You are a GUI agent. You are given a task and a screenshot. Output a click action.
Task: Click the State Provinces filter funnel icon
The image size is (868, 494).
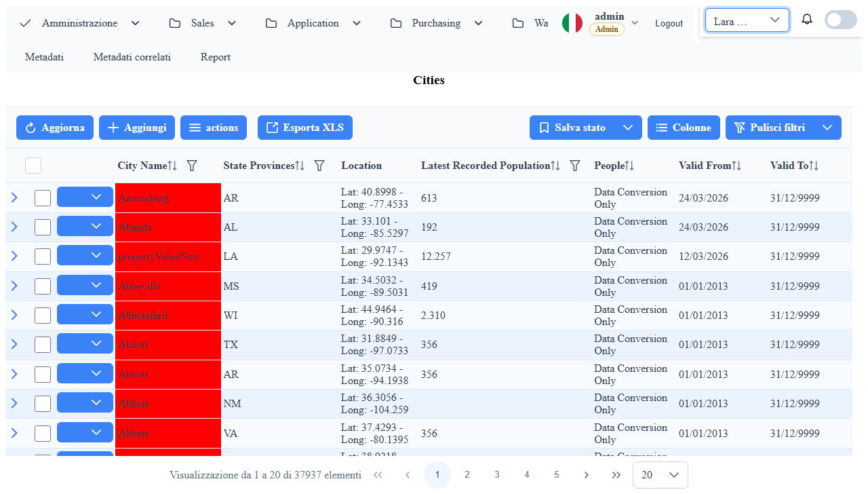[x=320, y=166]
